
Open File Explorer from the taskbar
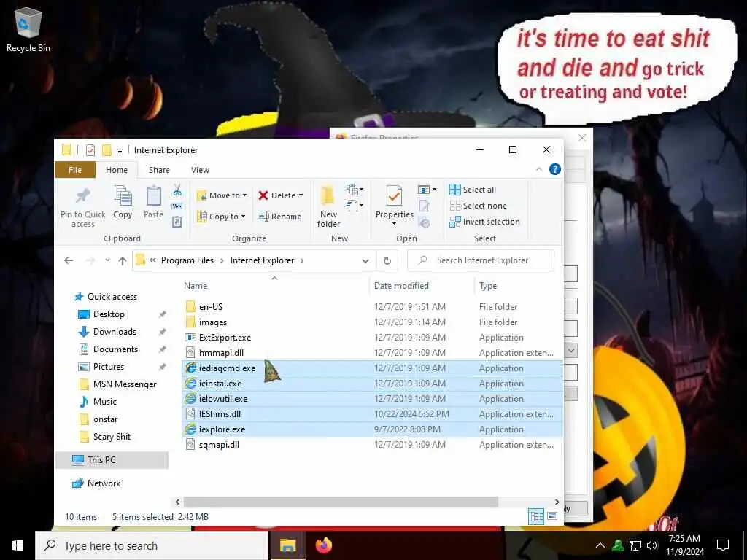coord(287,545)
